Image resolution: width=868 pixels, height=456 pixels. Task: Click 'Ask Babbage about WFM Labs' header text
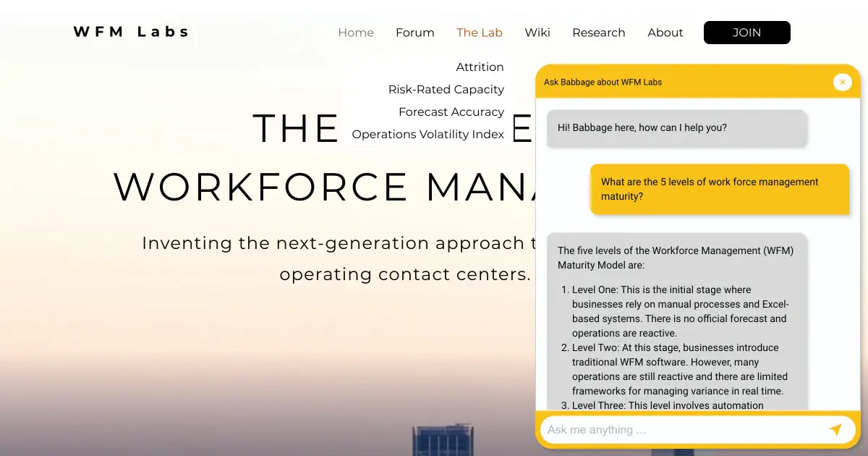[603, 82]
